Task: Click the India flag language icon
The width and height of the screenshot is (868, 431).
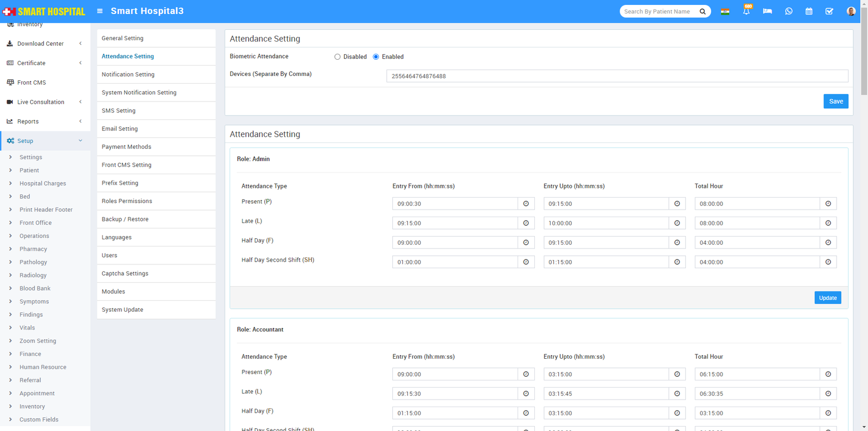Action: click(x=725, y=11)
